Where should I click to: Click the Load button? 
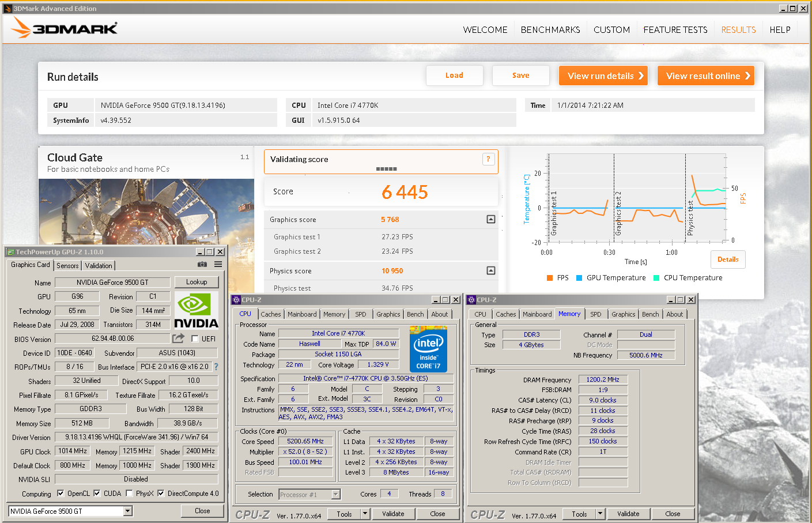[x=454, y=76]
